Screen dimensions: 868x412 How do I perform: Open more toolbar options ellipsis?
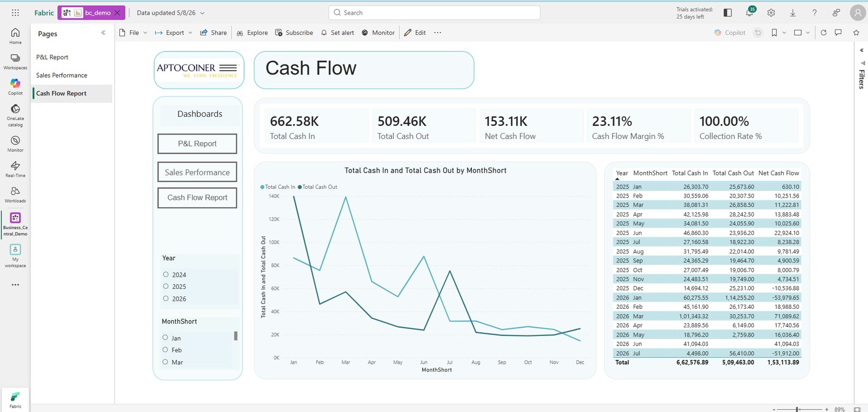point(437,33)
